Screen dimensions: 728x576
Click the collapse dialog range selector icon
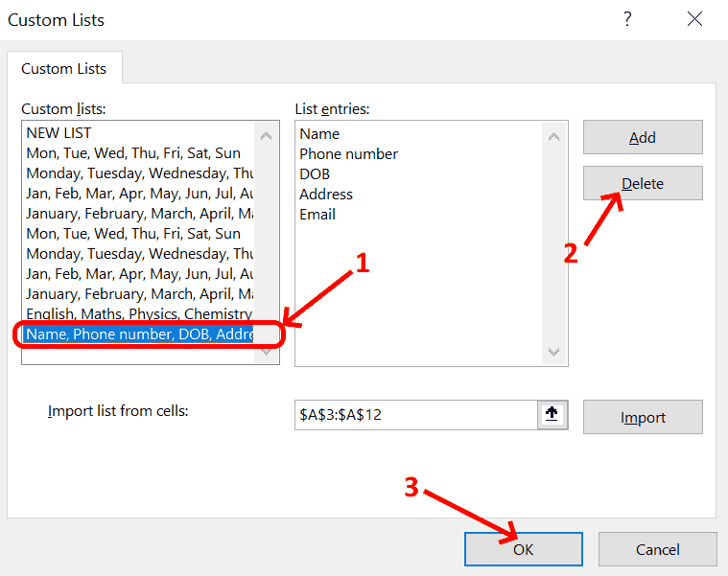click(x=553, y=415)
